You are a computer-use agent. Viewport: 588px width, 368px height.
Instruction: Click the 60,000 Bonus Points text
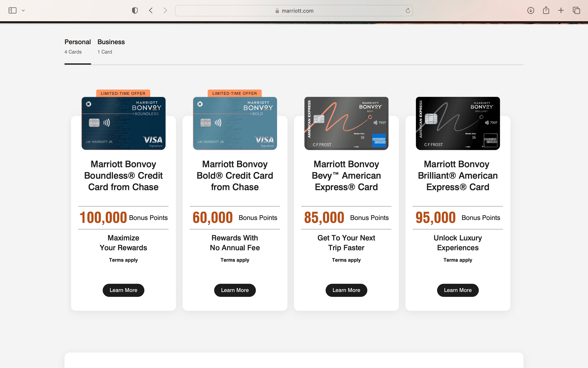click(235, 218)
